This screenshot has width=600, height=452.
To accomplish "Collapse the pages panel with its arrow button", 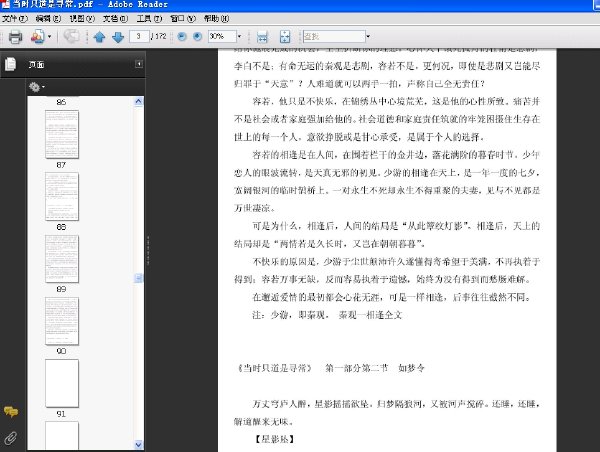I will (139, 64).
